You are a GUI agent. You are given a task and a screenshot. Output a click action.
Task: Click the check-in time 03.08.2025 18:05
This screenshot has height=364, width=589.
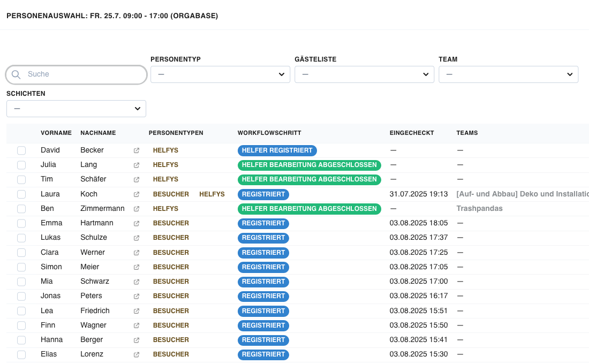(419, 223)
